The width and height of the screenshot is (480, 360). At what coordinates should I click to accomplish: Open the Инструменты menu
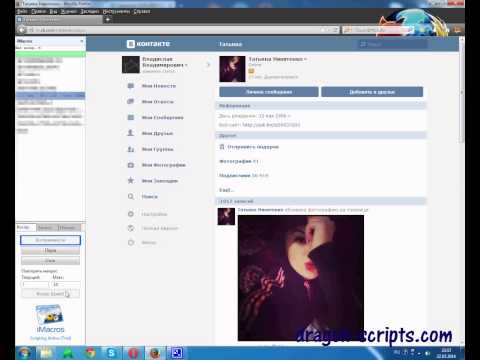point(116,11)
